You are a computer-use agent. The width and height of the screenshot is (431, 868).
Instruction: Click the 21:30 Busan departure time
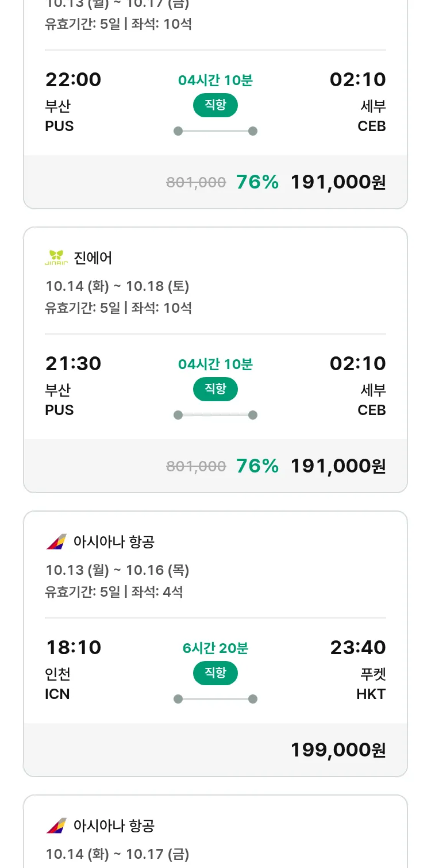tap(74, 363)
